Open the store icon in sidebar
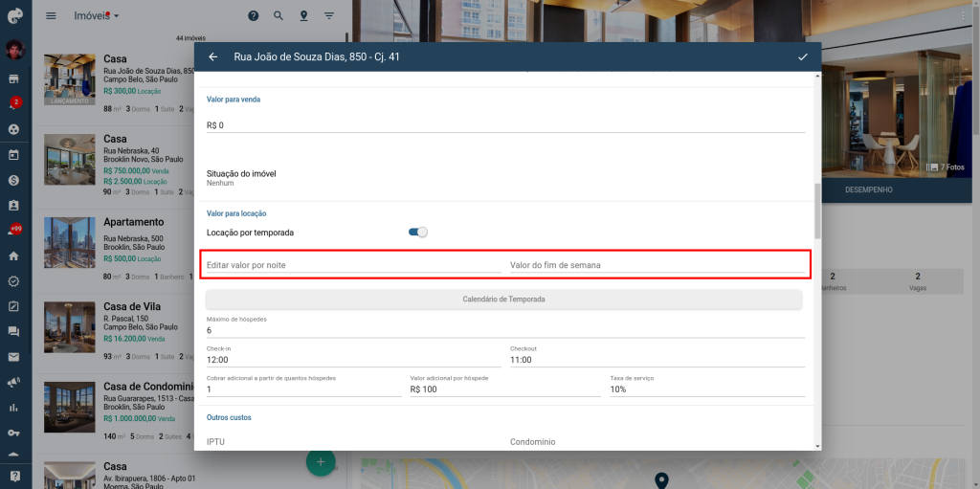The width and height of the screenshot is (980, 489). 13,78
